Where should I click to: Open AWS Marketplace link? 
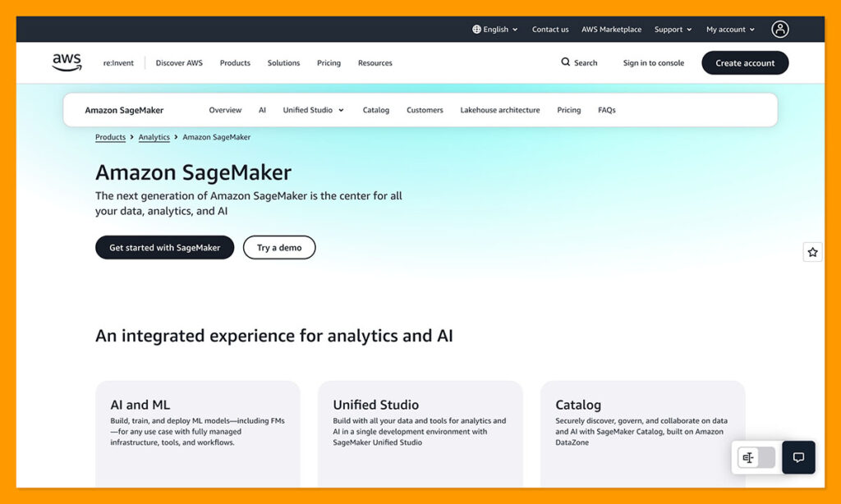611,30
